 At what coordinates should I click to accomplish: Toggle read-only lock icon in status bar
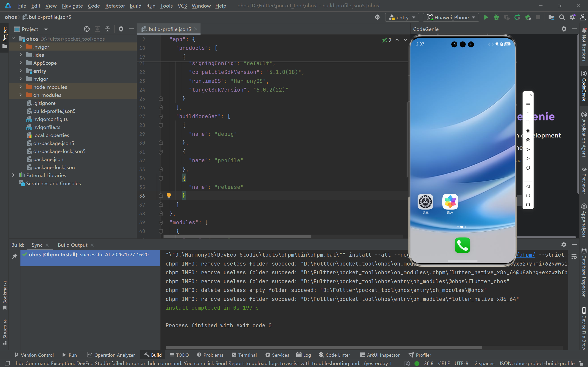pyautogui.click(x=581, y=363)
